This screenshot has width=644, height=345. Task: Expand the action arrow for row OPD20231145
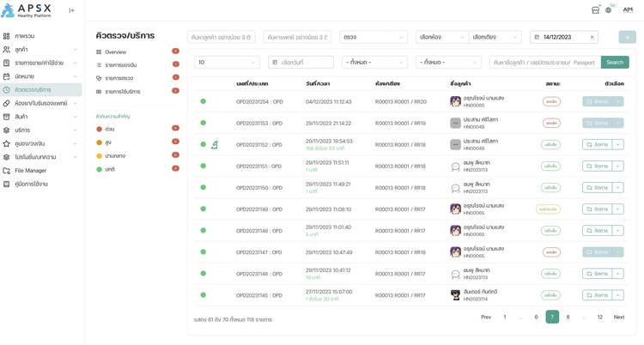pos(618,295)
